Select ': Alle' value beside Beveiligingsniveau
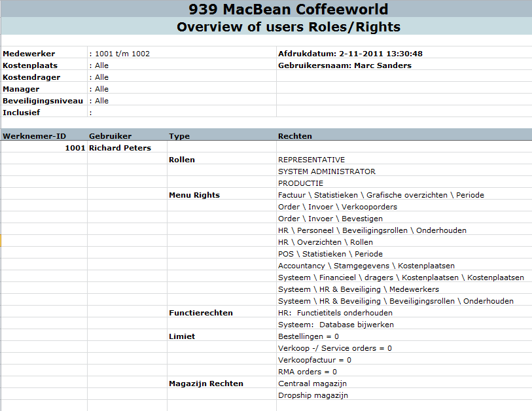Screen dimensions: 532x411 (99, 101)
